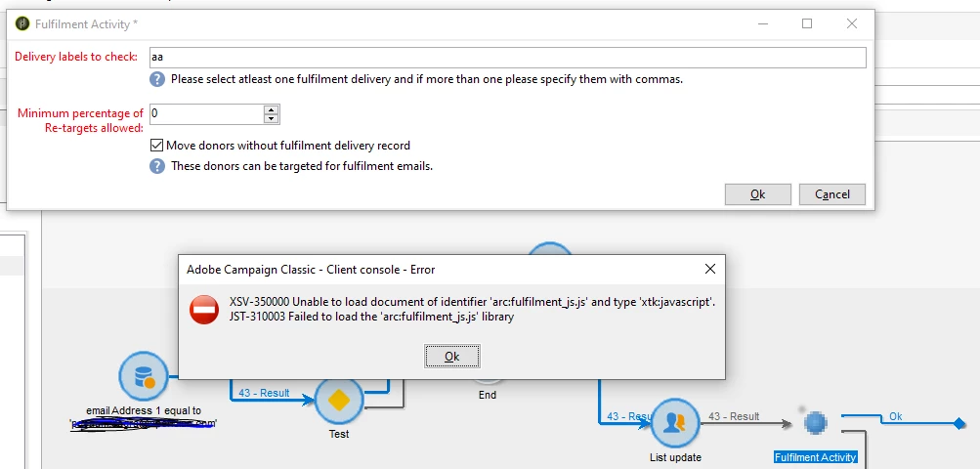Select the List update activity node

[674, 423]
